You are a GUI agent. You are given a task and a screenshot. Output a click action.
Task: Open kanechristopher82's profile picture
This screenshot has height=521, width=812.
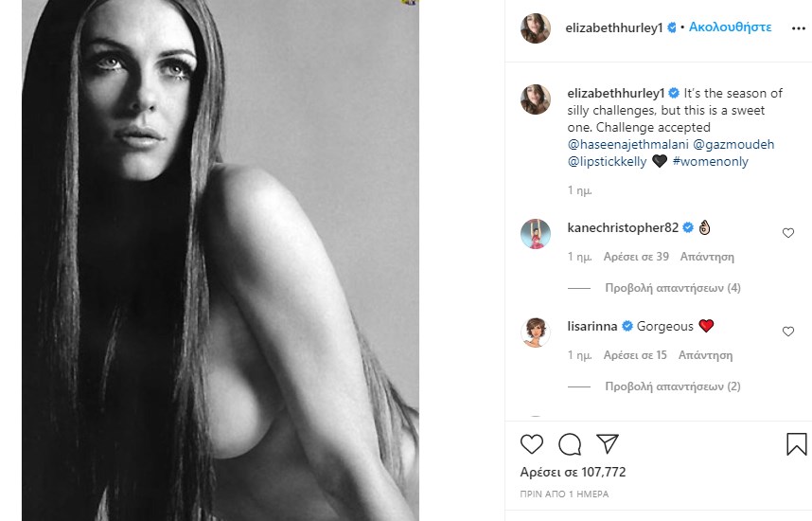coord(536,233)
